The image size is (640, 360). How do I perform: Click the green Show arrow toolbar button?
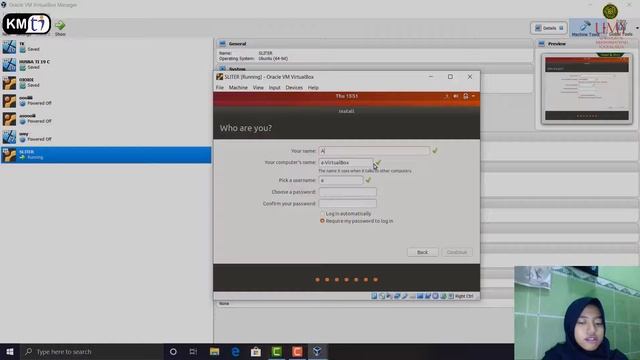pyautogui.click(x=60, y=27)
